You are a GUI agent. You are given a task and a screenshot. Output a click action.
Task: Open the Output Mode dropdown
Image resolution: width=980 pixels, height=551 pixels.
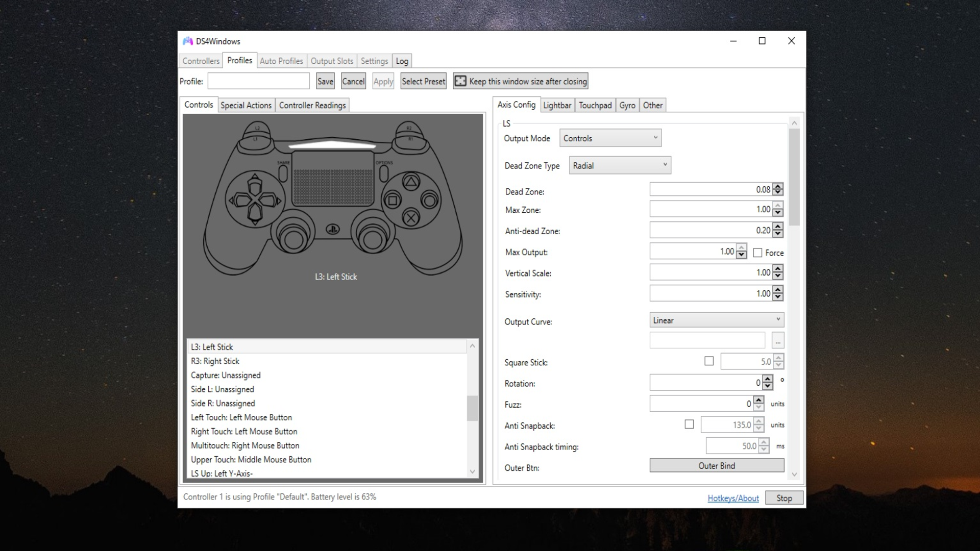pos(610,138)
